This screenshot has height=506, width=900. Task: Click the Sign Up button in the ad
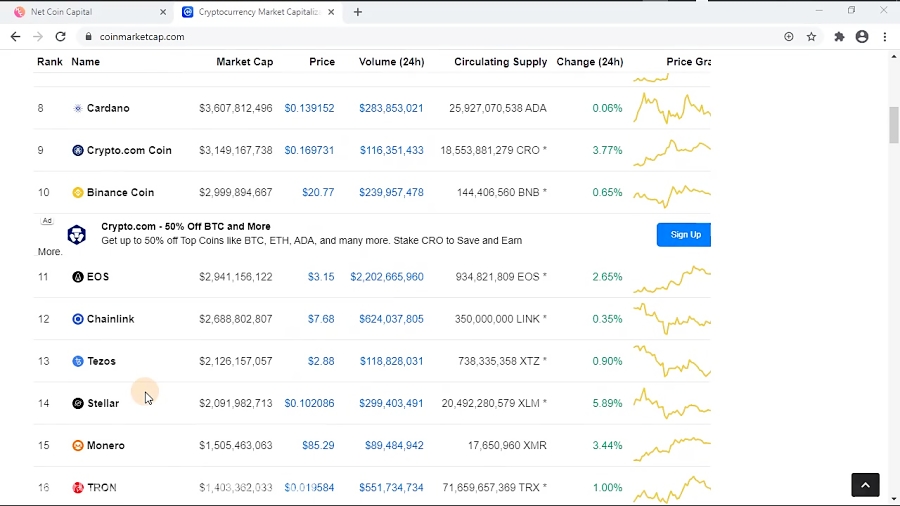click(x=684, y=235)
